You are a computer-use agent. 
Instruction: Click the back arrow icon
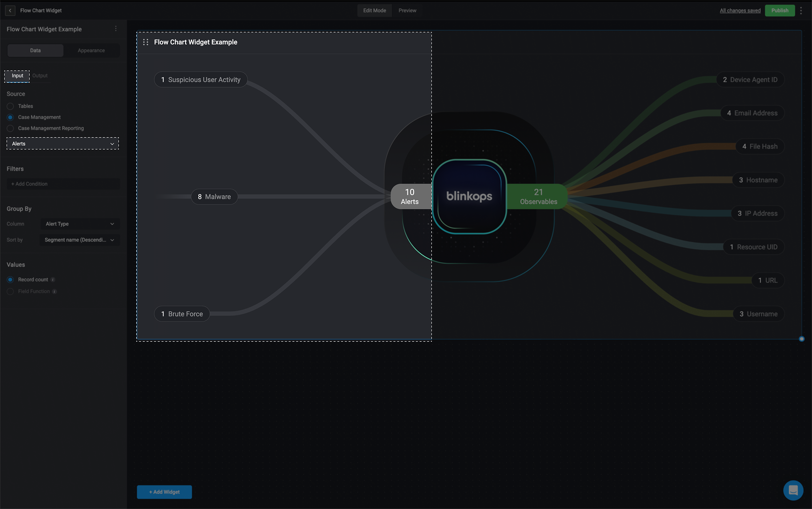tap(10, 10)
